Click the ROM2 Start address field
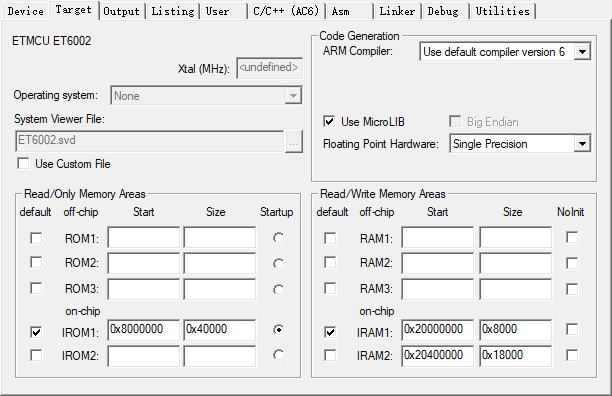Screen dimensions: 612x396 [x=144, y=263]
